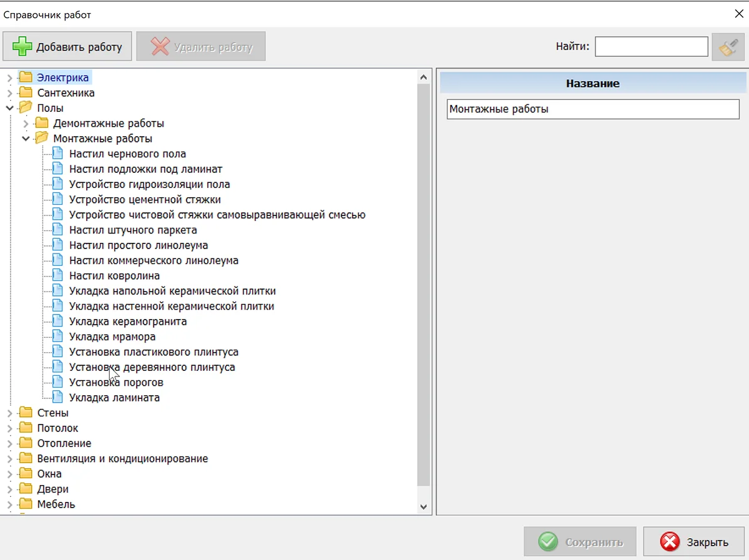The image size is (749, 560).
Task: Select Установка пластикового плинтуса row
Action: [x=154, y=351]
